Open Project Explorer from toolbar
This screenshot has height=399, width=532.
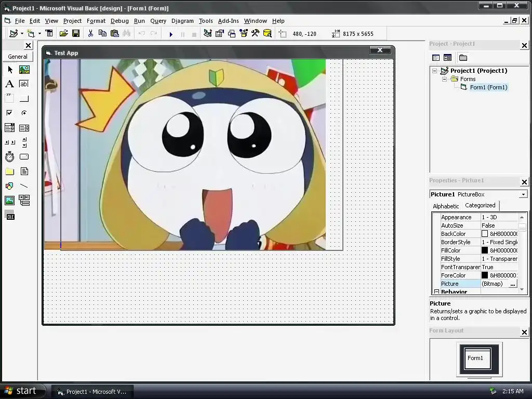point(208,33)
